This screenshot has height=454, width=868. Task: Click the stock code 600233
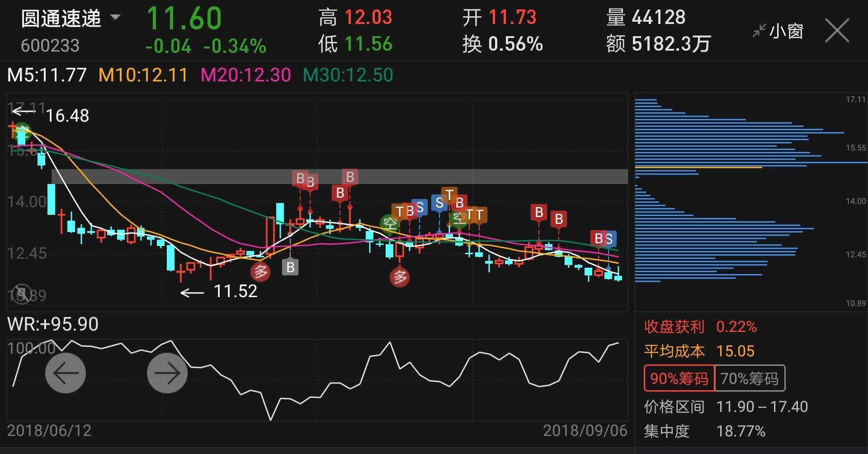pos(50,46)
